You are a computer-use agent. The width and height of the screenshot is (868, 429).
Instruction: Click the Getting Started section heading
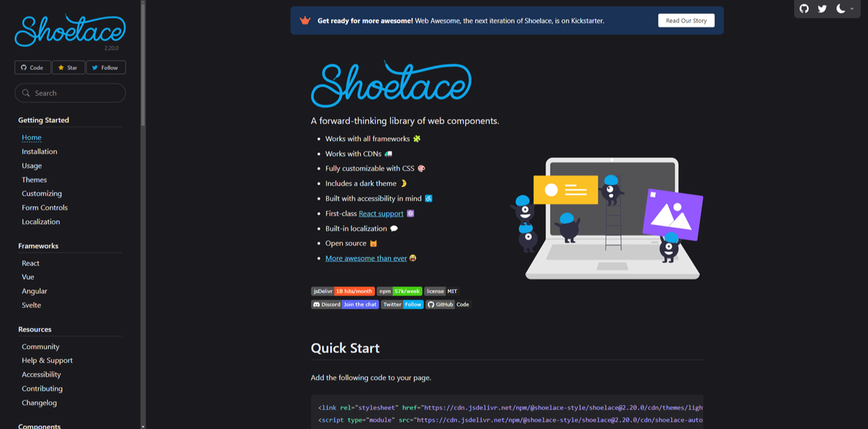pos(43,120)
